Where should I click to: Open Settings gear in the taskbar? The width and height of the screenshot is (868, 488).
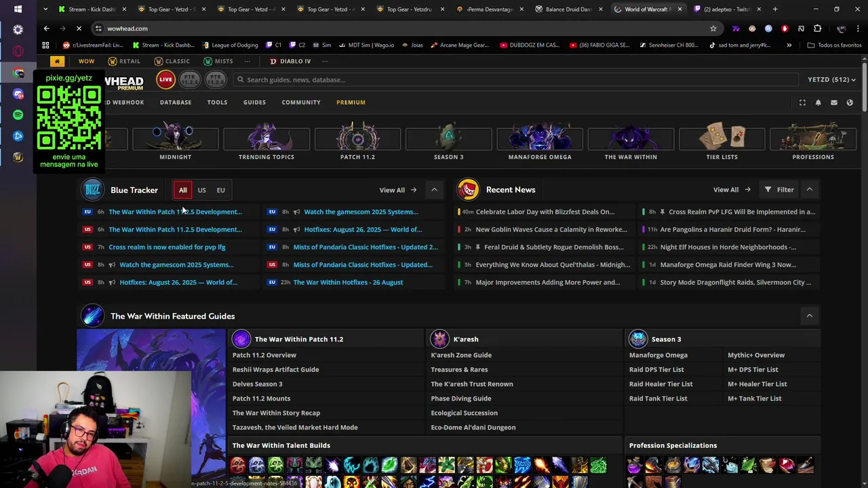click(x=18, y=30)
